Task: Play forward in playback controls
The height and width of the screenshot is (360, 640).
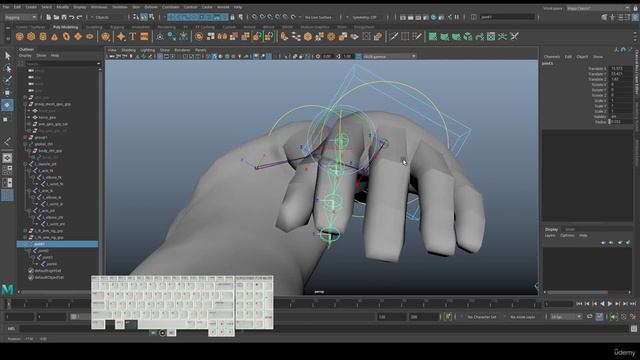Action: point(610,304)
